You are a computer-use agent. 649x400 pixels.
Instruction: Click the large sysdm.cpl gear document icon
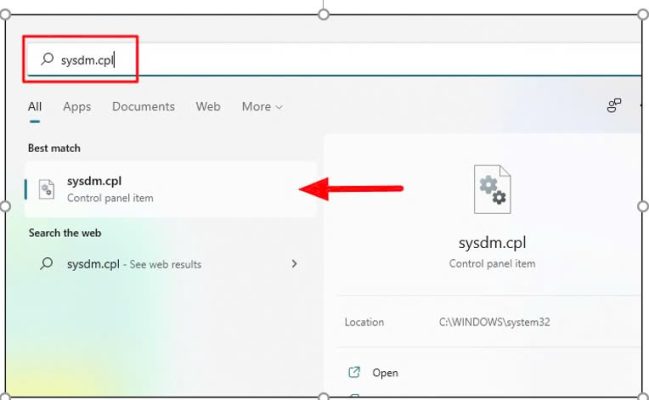coord(492,189)
